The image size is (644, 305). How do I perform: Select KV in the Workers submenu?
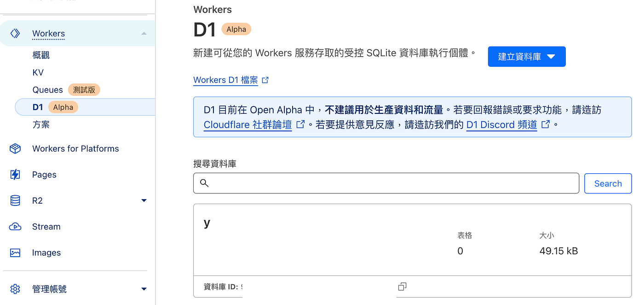click(38, 72)
